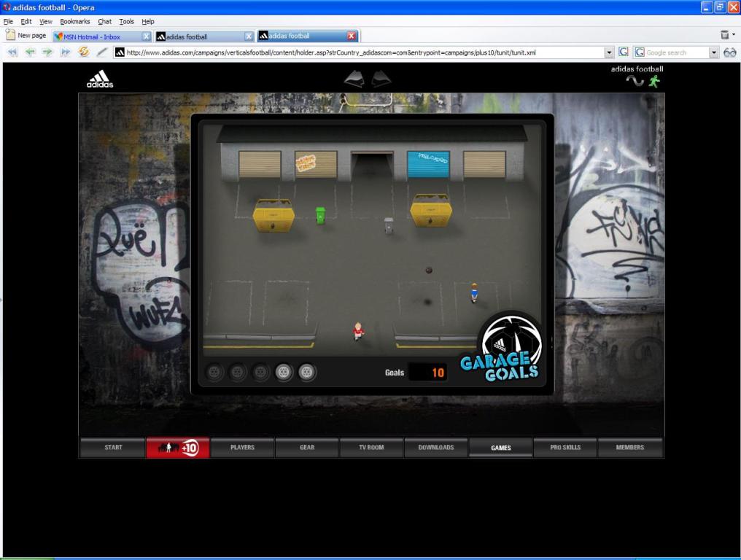The width and height of the screenshot is (741, 560).
Task: Click the third ball token in game footer
Action: click(260, 373)
